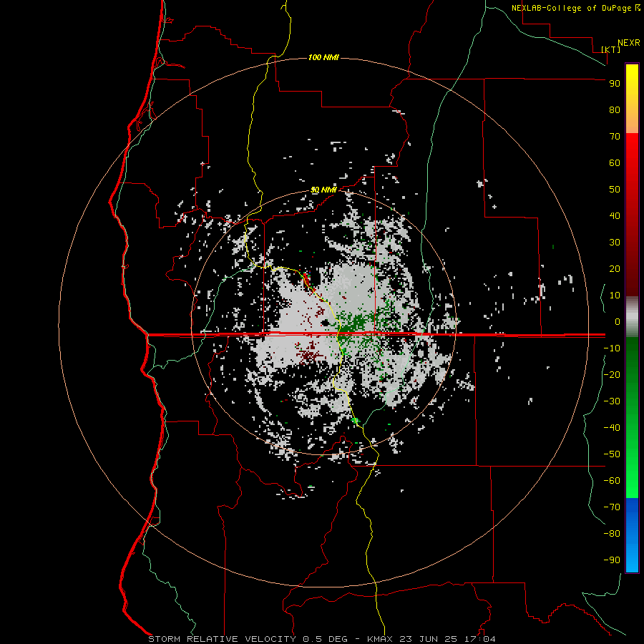Image resolution: width=644 pixels, height=644 pixels.
Task: Click the '-60' value on the velocity scale
Action: coord(612,481)
